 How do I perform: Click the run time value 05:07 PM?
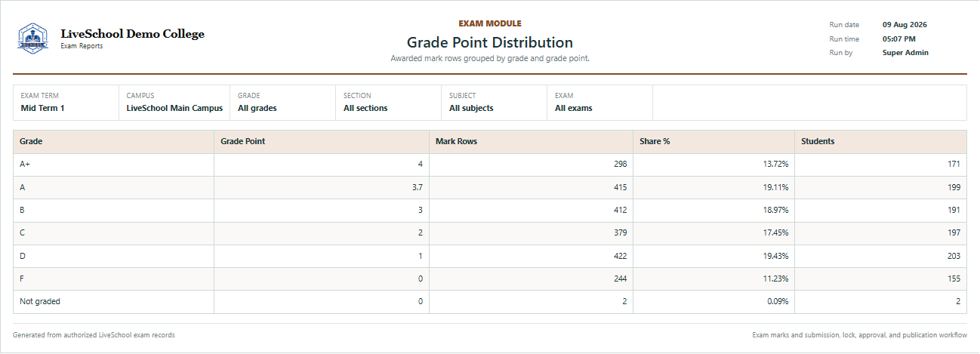899,38
